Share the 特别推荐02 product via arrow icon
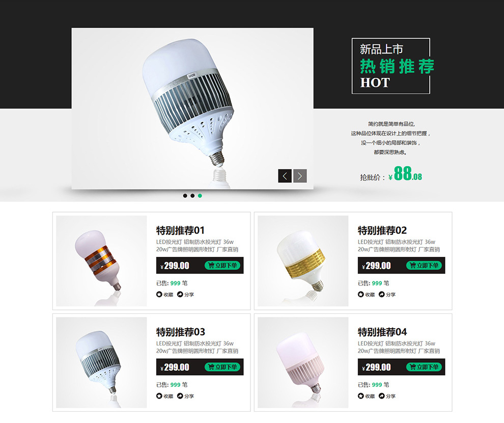 pyautogui.click(x=381, y=295)
